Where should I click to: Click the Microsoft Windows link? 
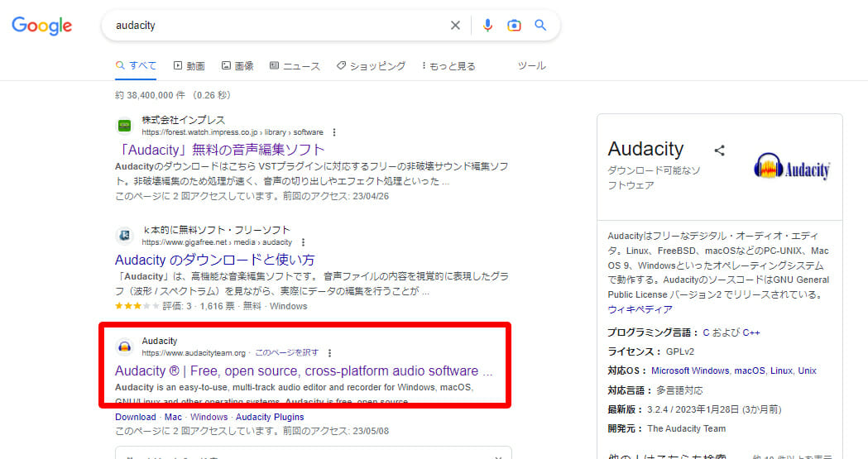coord(690,371)
